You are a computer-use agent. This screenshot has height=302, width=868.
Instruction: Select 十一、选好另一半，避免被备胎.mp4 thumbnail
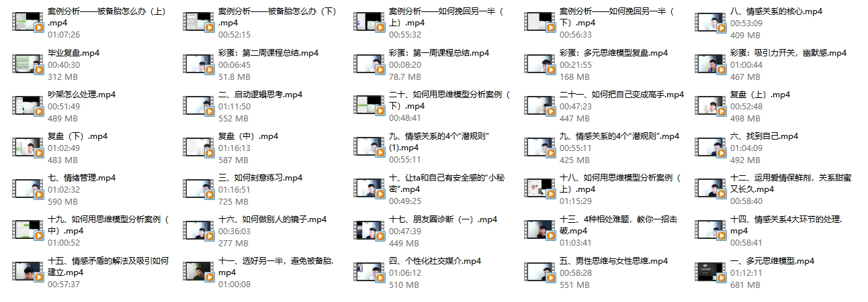point(198,272)
